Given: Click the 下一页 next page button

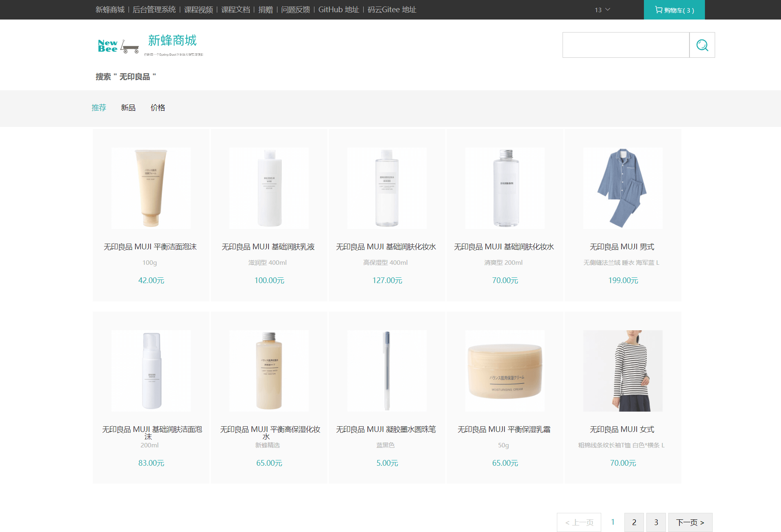Looking at the screenshot, I should 690,522.
